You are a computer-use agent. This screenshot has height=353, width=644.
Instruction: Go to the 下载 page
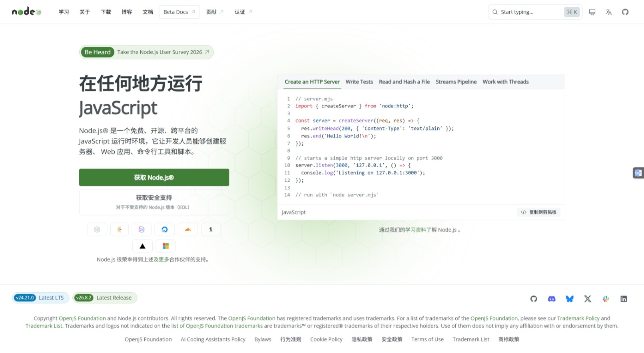pyautogui.click(x=106, y=12)
